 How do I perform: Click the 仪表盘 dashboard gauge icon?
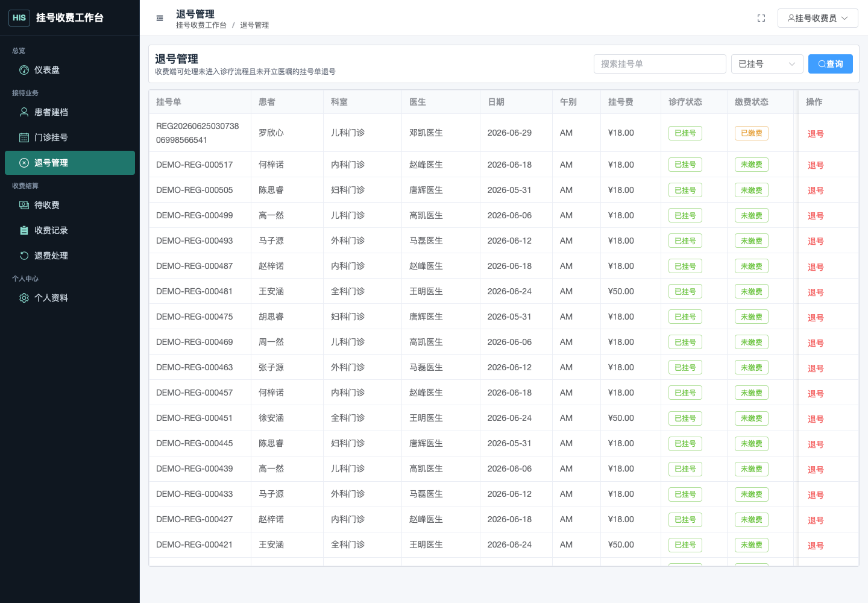tap(24, 70)
